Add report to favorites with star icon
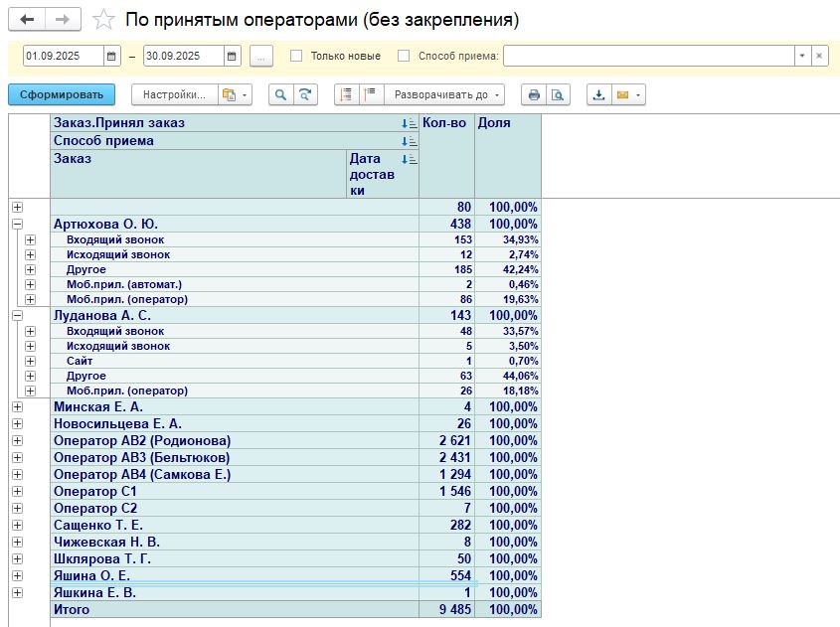The image size is (840, 627). [101, 20]
